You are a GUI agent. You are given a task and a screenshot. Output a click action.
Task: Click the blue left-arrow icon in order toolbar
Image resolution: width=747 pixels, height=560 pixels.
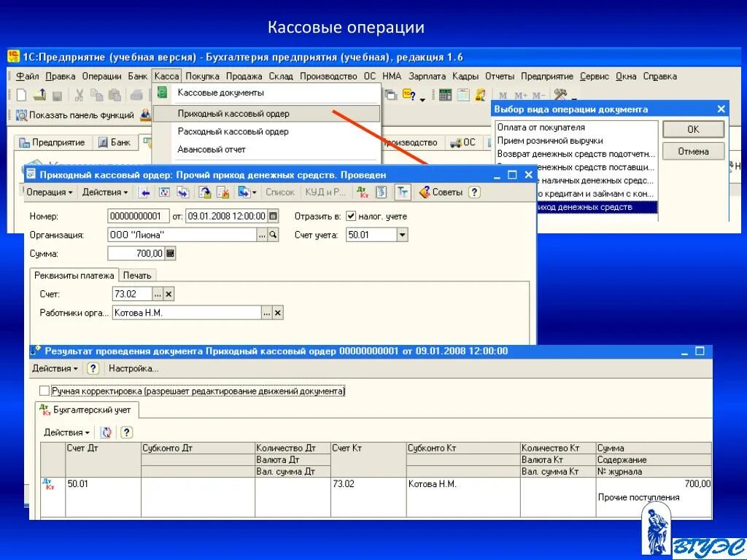tap(144, 192)
